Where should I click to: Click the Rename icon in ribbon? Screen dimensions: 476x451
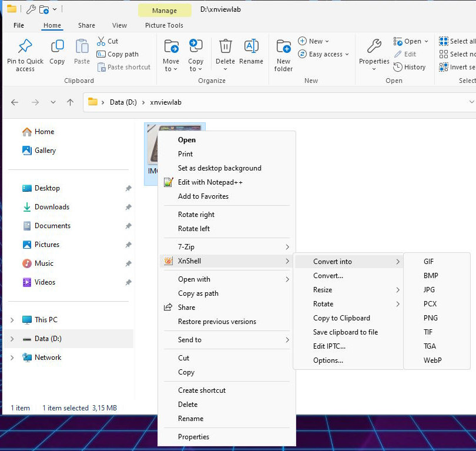(251, 46)
